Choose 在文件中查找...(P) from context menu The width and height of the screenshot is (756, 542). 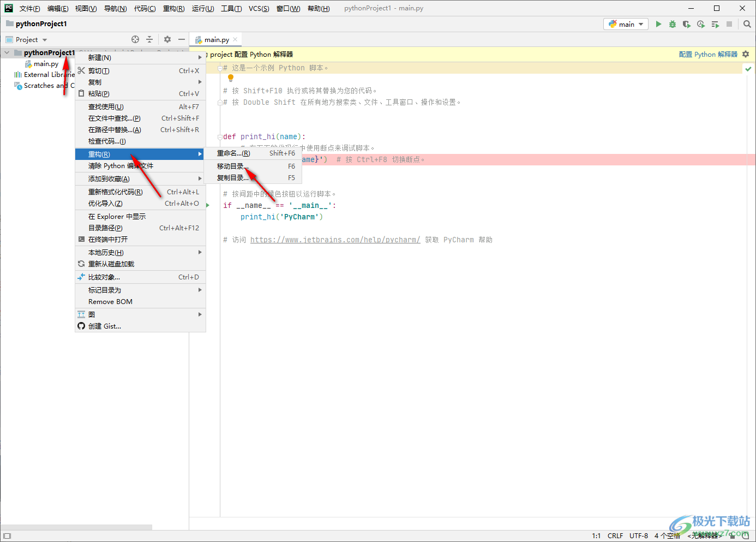point(140,118)
